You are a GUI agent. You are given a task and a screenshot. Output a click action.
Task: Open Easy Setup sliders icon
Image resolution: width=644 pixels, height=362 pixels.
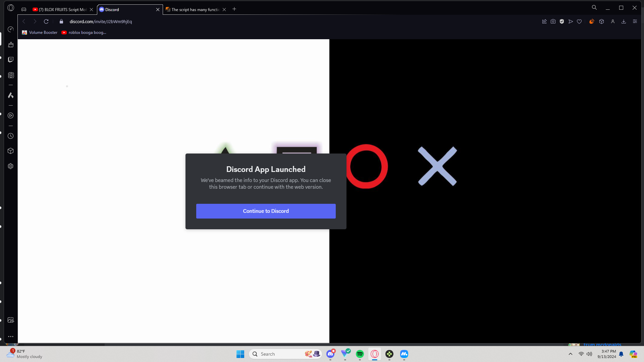click(635, 21)
